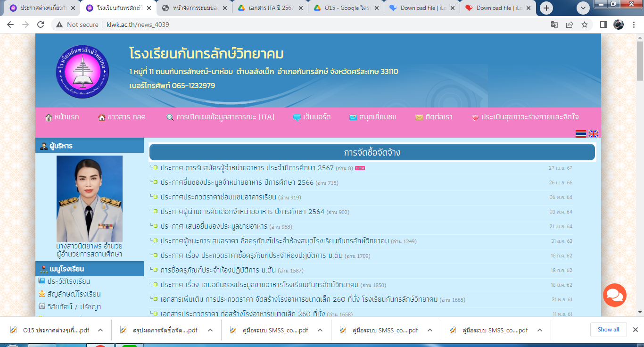Expand options for สรุปผลการจัดซื้อจัด PDF download
644x347 pixels.
[210, 330]
